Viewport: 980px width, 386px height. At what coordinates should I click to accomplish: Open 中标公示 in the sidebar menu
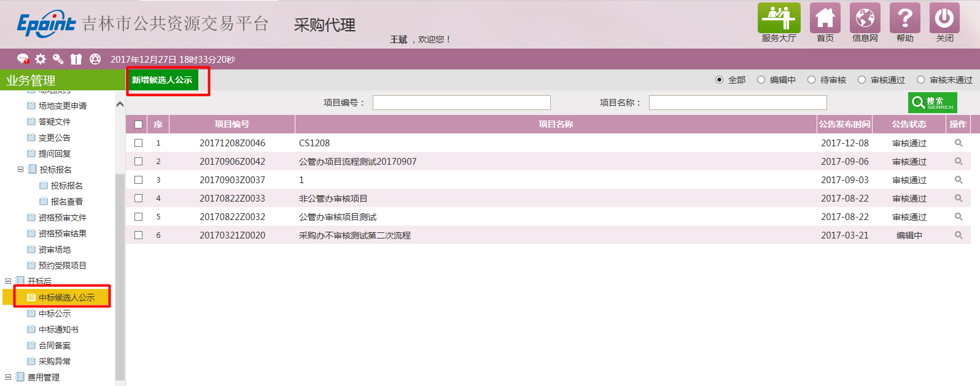click(55, 313)
